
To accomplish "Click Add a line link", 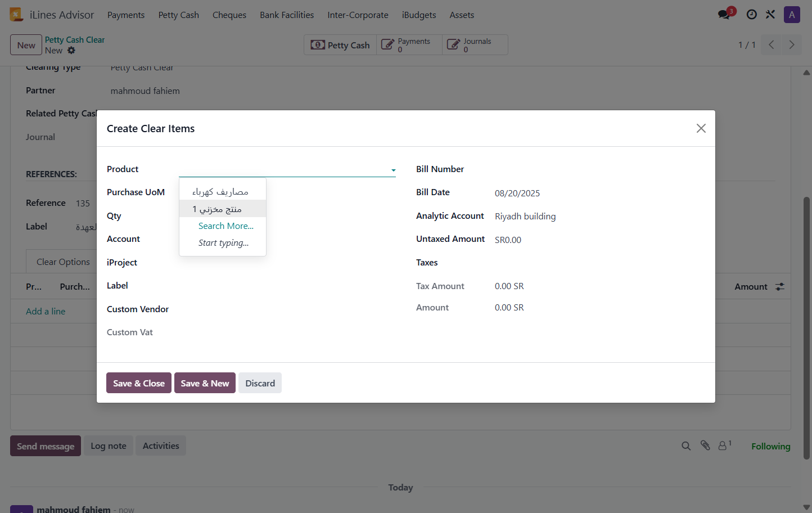I will (46, 311).
